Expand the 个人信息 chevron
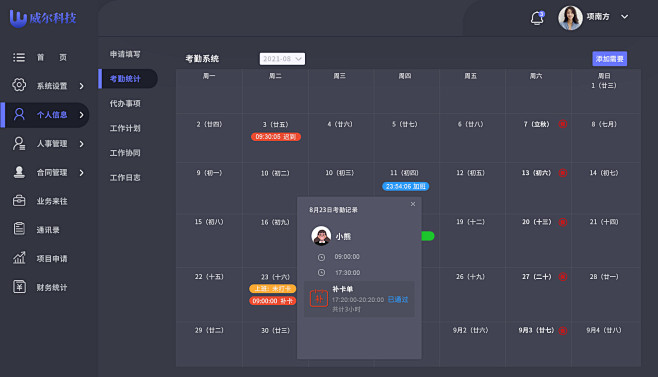Viewport: 658px width, 377px height. pos(81,115)
